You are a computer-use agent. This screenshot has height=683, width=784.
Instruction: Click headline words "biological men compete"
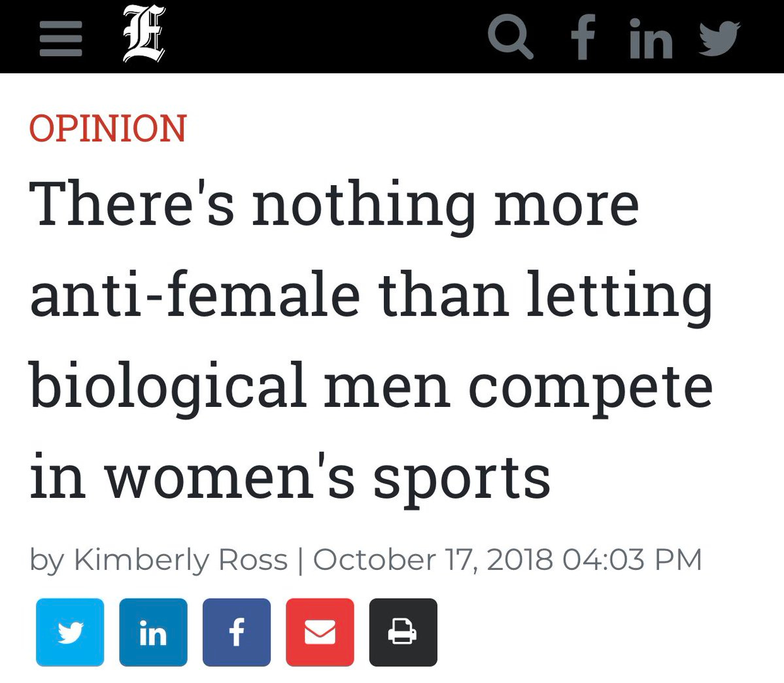click(371, 387)
